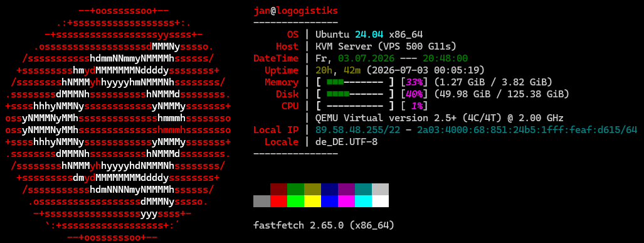This screenshot has width=644, height=243.
Task: Click the magenta color swatch
Action: click(346, 201)
